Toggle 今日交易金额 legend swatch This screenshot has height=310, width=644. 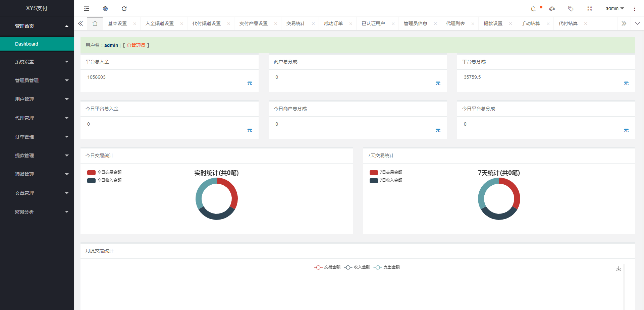click(91, 172)
